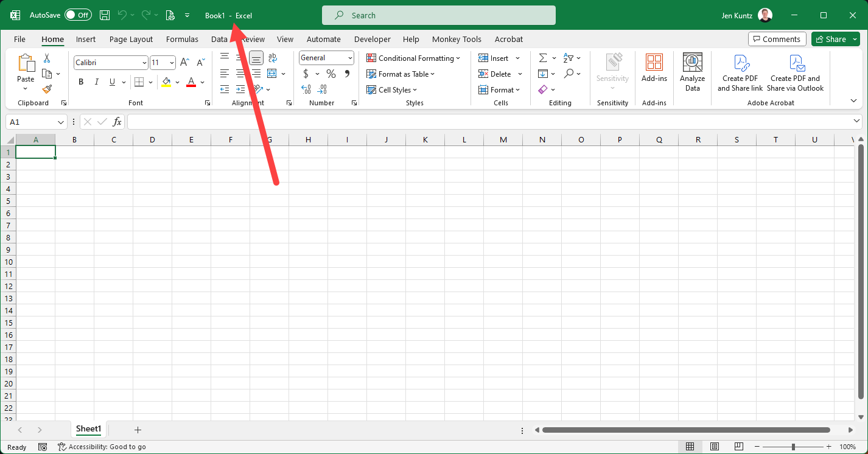Click the Save icon in title bar
This screenshot has width=868, height=454.
point(105,15)
